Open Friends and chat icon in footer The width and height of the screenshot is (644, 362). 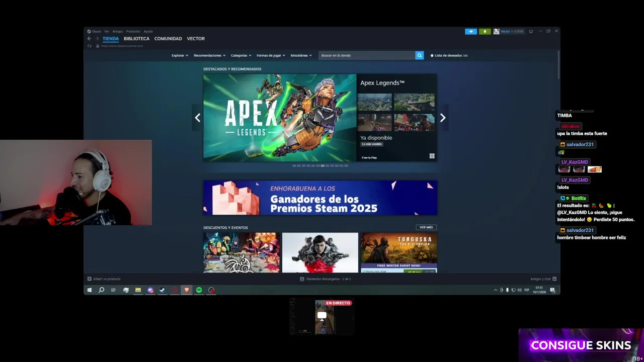(554, 279)
